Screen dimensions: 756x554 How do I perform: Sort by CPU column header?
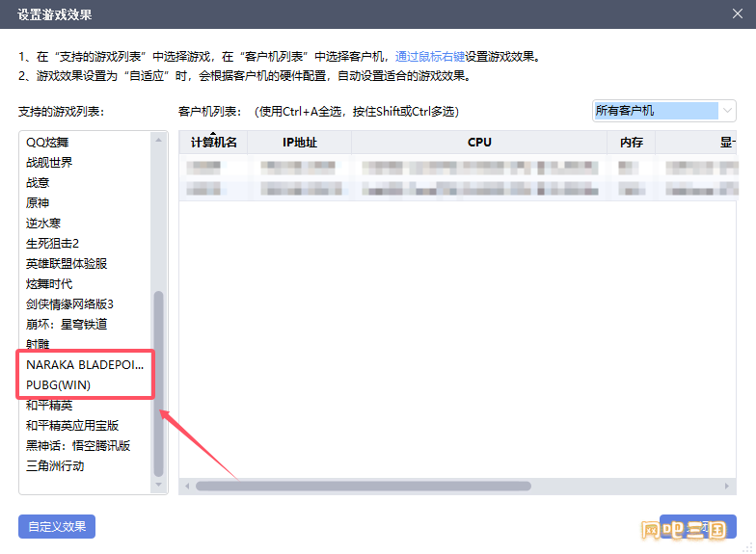tap(479, 143)
